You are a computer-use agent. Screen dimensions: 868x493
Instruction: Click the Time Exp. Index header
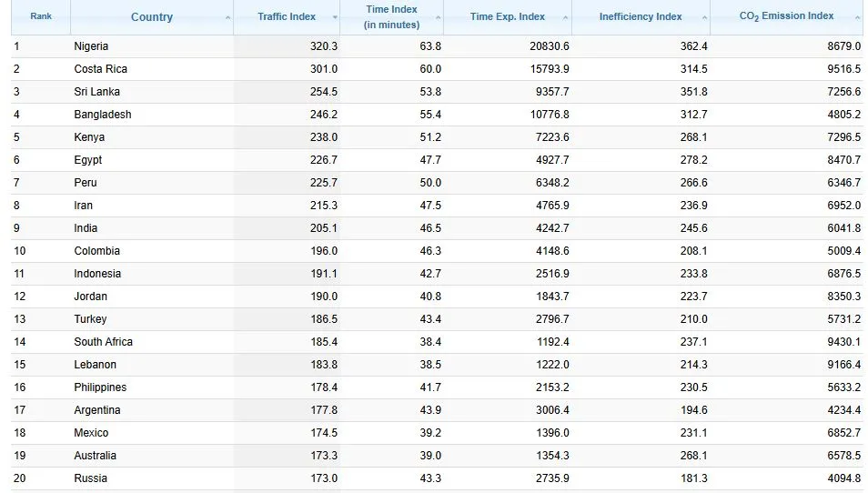click(x=507, y=16)
